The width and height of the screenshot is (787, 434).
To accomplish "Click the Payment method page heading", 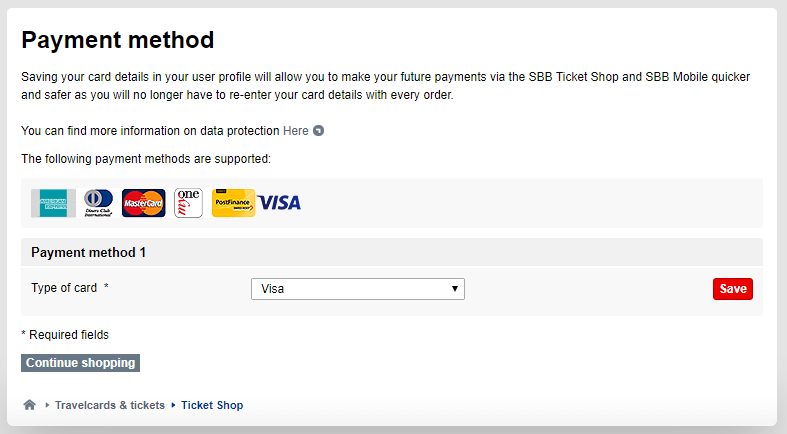I will click(118, 40).
